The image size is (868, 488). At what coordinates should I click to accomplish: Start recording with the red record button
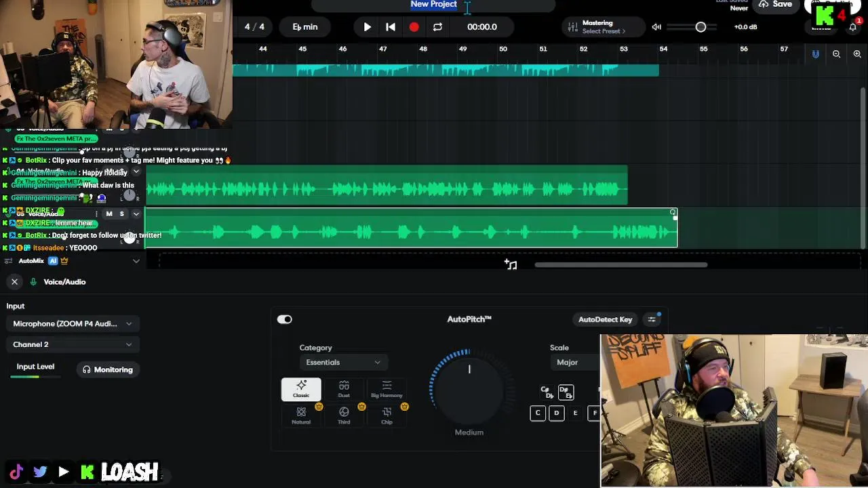coord(414,27)
